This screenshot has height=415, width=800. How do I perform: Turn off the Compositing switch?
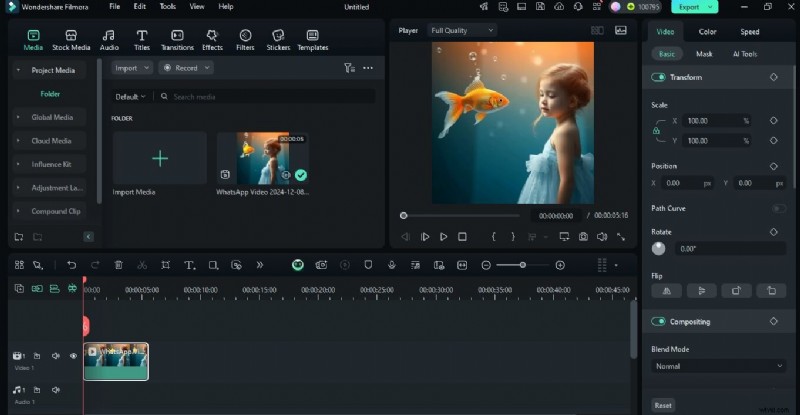tap(658, 321)
